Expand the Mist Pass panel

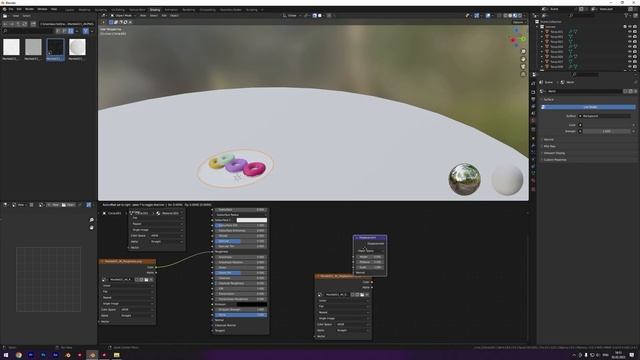click(550, 146)
